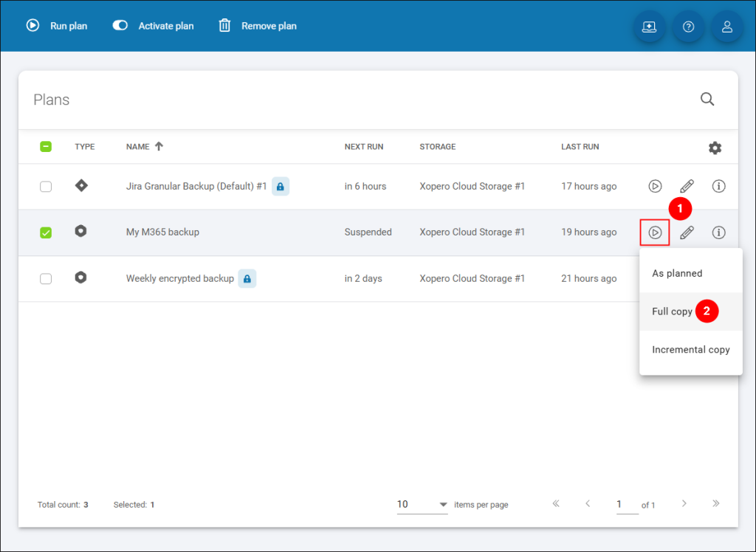Screen dimensions: 756x552
Task: Open the help question mark icon
Action: tap(688, 27)
